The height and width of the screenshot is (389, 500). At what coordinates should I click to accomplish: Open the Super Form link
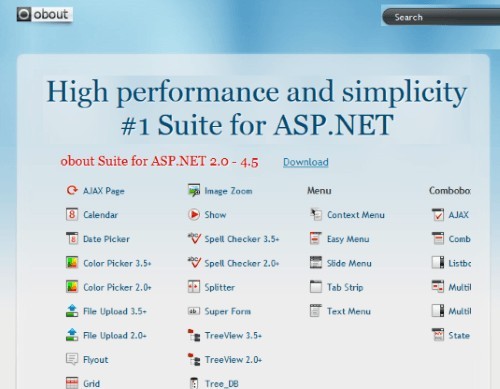pos(228,311)
